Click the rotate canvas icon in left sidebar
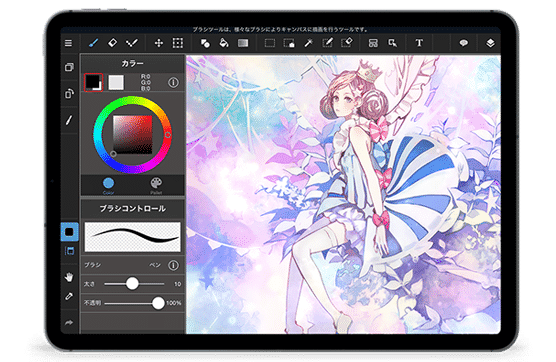Screen dimensions: 556x362 coord(69,93)
